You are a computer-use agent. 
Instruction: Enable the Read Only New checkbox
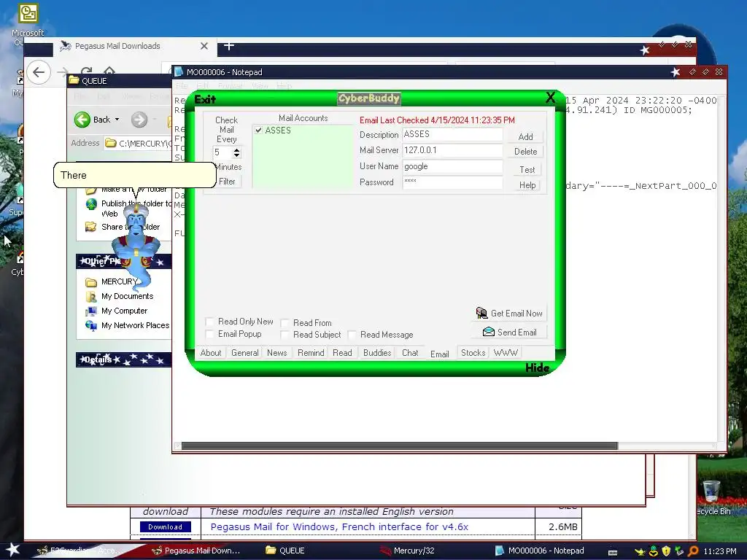point(209,322)
